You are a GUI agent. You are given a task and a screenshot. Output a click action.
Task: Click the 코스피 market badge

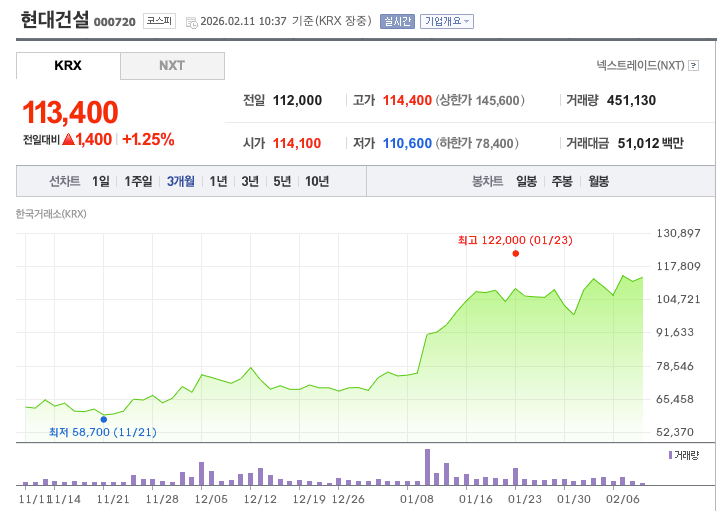159,21
